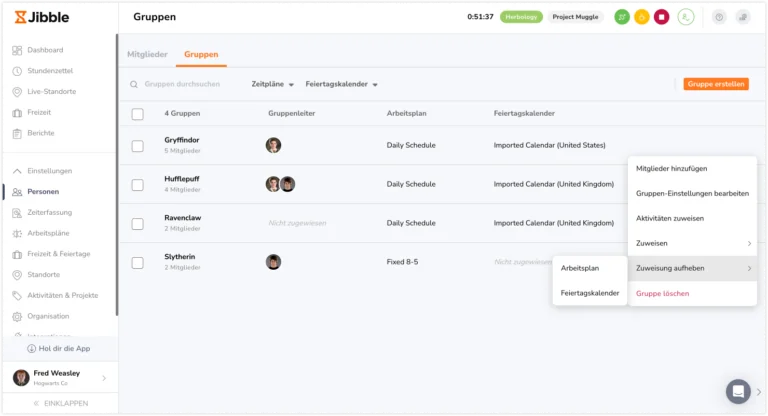Open Aktivitäten & Projekte tag icon
Screen dimensions: 768x416
17,295
